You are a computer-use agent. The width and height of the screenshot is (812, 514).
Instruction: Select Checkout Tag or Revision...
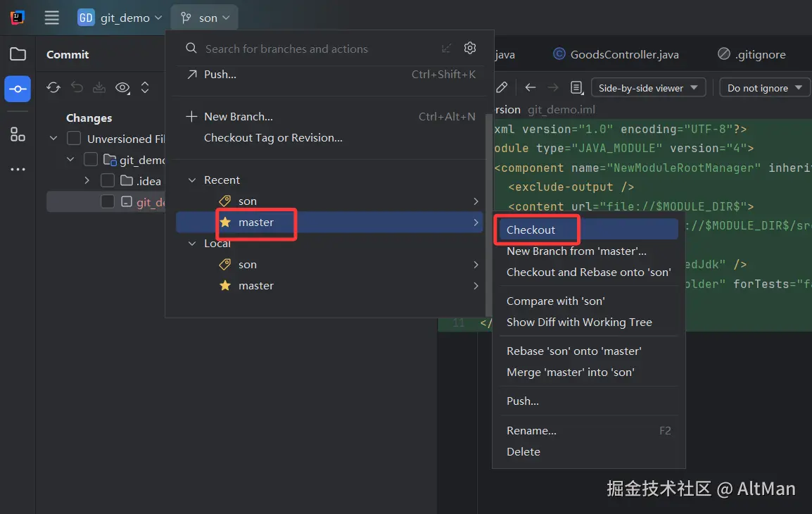[x=329, y=138]
